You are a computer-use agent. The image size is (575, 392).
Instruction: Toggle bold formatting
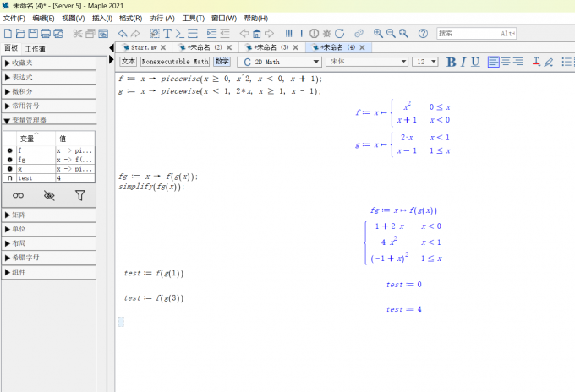click(451, 62)
